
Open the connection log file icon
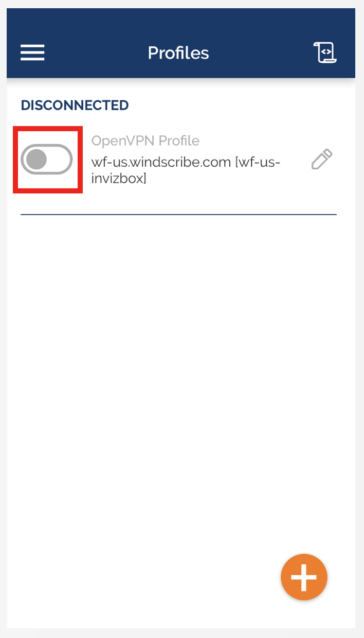coord(324,52)
